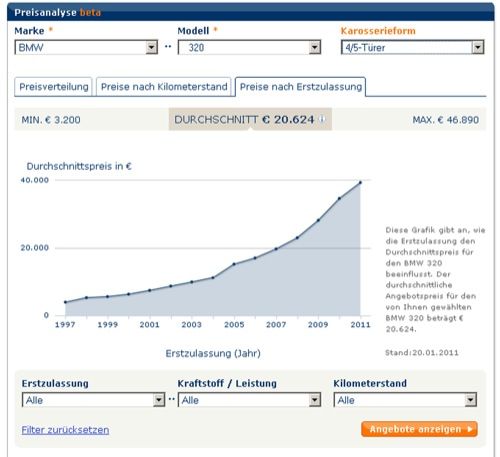Screen dimensions: 500x457
Task: Click the Stand:20.01.2011 date text
Action: (422, 353)
